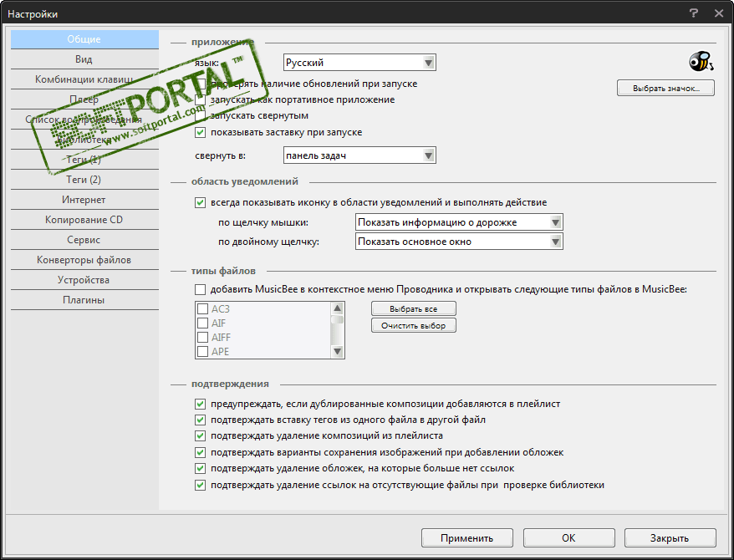This screenshot has width=734, height=560.
Task: Uncheck подтверждать удаление обложек без ссылок
Action: [x=201, y=468]
